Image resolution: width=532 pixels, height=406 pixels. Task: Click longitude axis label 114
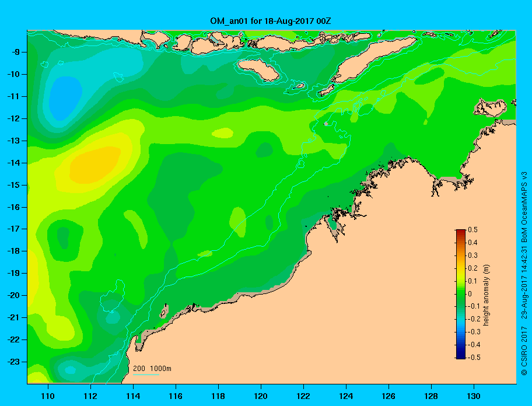pos(133,396)
